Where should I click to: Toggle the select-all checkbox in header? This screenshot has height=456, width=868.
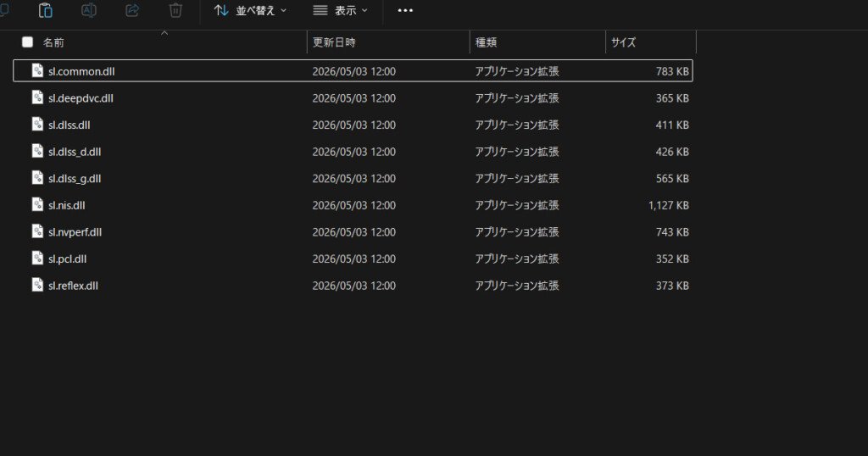point(27,42)
